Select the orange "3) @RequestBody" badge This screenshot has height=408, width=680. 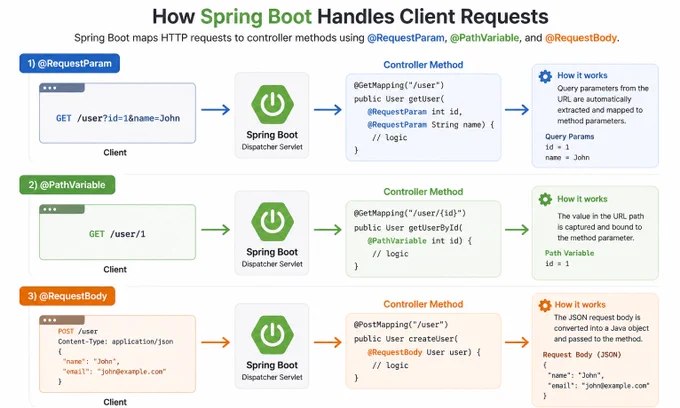tap(67, 296)
